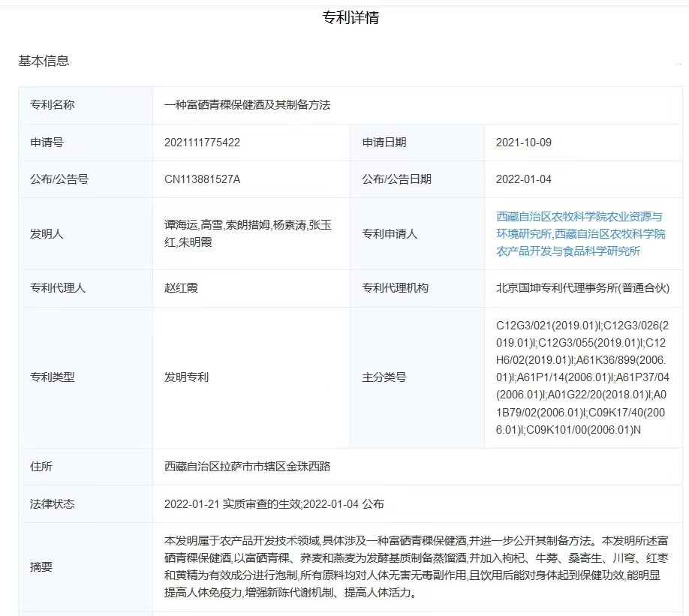Click the patent name 一种富硒青稞保健酒及其制备方法

(247, 105)
